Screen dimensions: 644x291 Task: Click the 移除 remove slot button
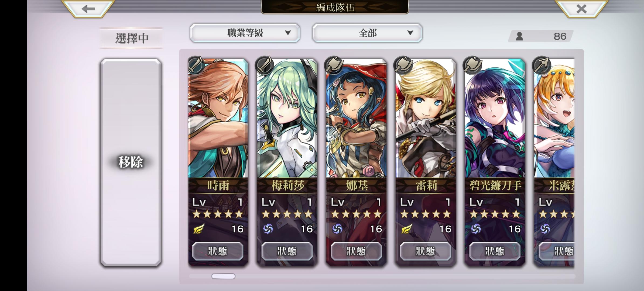[x=131, y=162]
